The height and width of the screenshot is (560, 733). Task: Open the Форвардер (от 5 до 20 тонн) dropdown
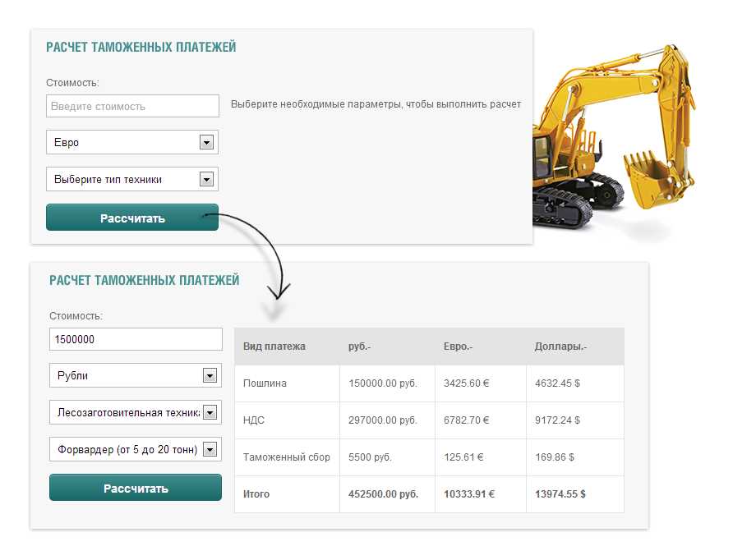point(136,449)
